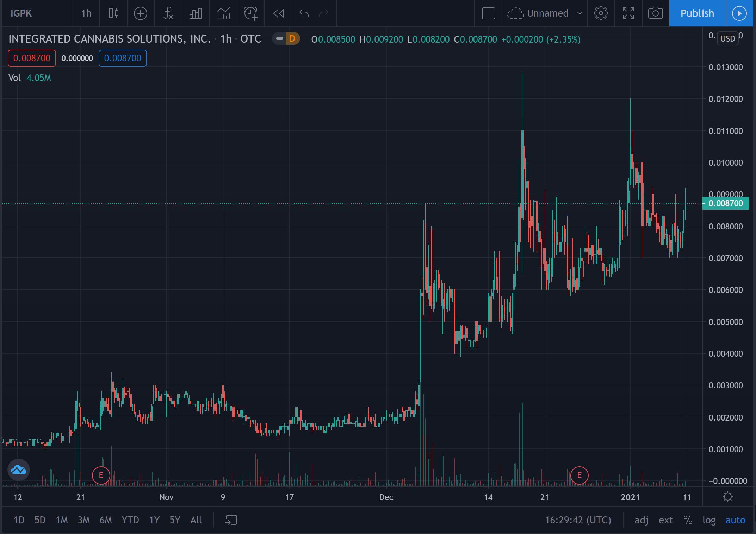Screen dimensions: 756x534
Task: Open the Unnamed layout cloud save menu
Action: (538, 13)
